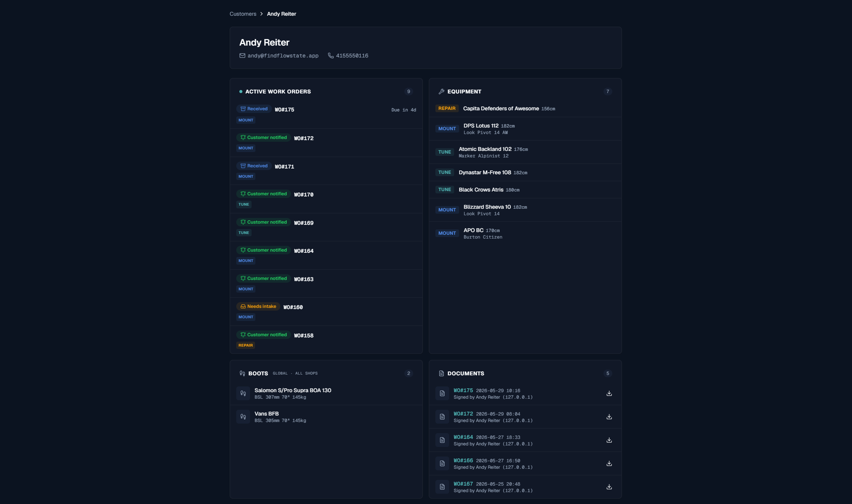The width and height of the screenshot is (852, 504).
Task: Click the Documents count badge 5
Action: tap(608, 373)
